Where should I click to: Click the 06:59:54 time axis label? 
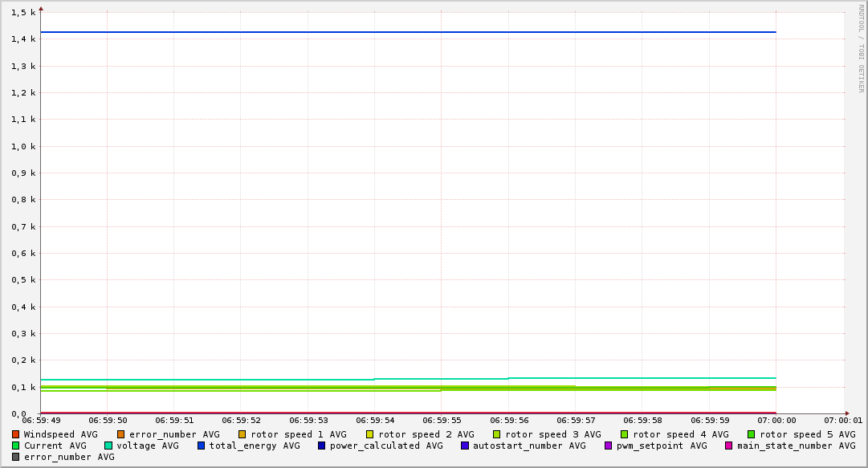pos(374,420)
